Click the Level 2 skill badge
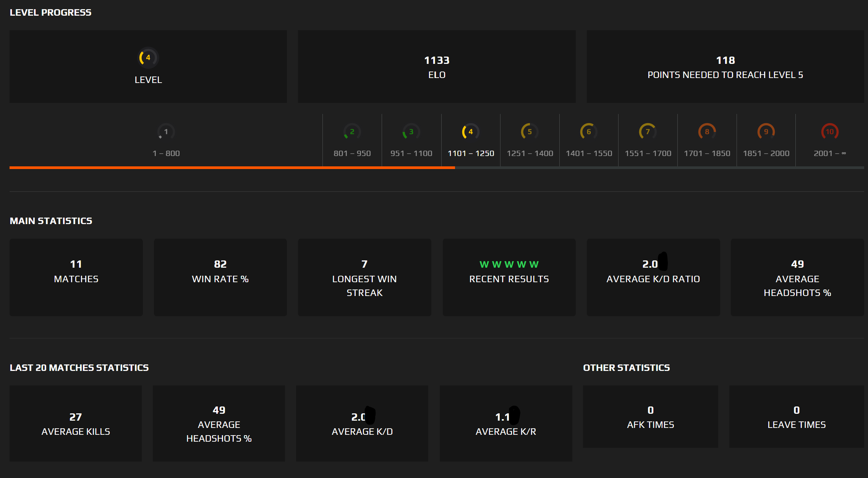868x478 pixels. [351, 132]
